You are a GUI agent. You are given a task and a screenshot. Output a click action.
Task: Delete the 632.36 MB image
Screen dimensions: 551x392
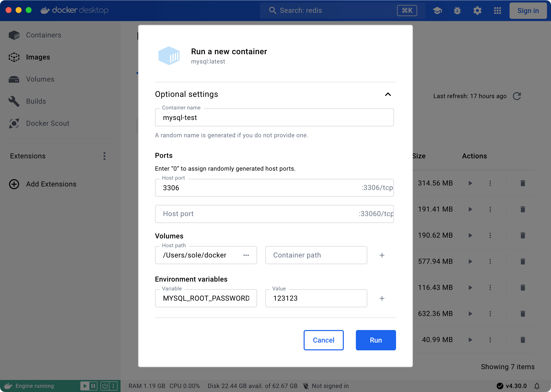click(x=523, y=314)
